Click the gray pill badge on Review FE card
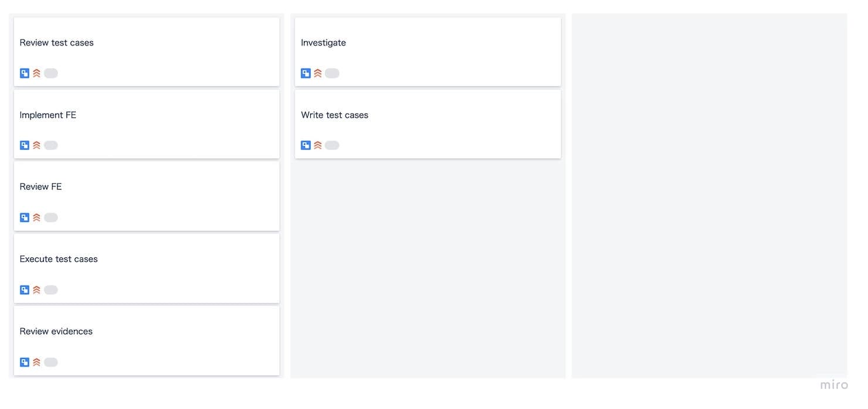868x409 pixels. pyautogui.click(x=51, y=217)
